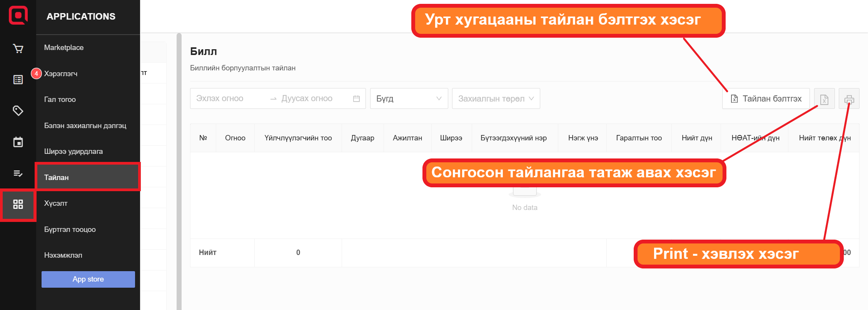
Task: Open the applications grid icon
Action: (18, 204)
